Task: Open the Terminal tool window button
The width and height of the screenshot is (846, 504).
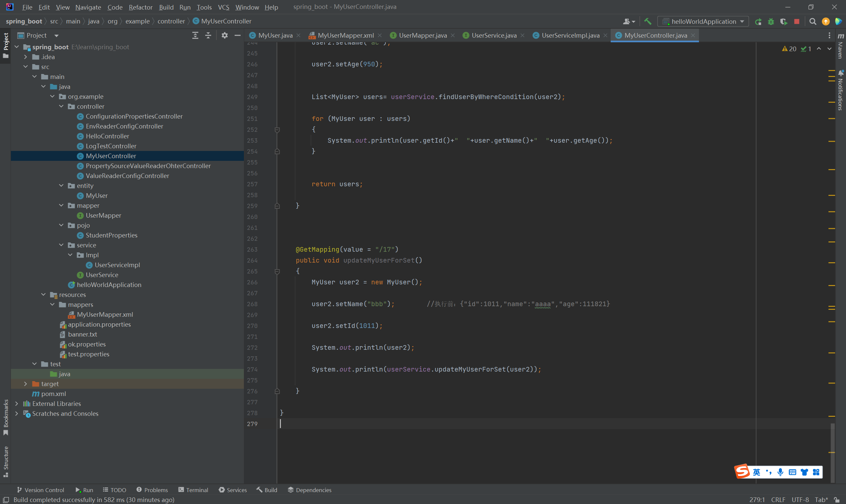Action: point(193,490)
